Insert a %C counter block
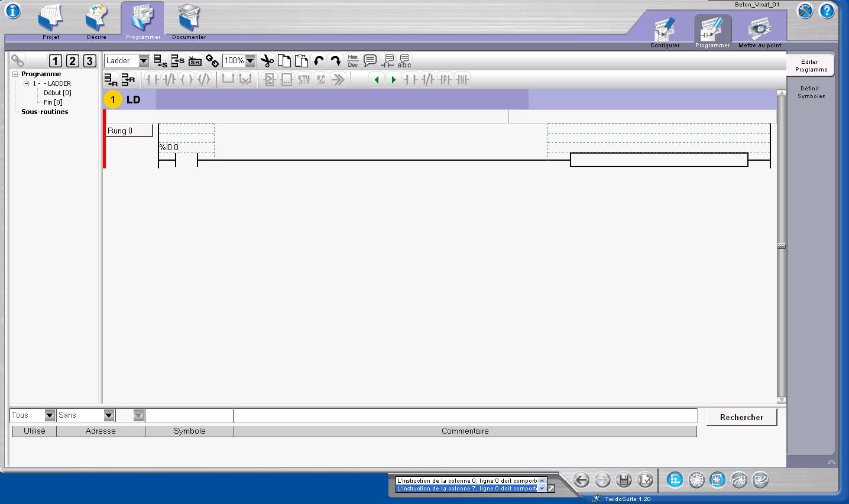 tap(321, 79)
